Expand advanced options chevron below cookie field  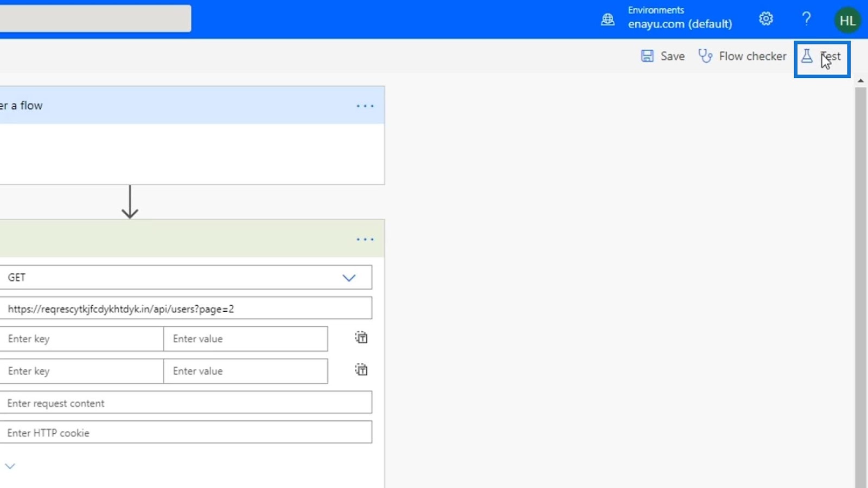tap(10, 466)
